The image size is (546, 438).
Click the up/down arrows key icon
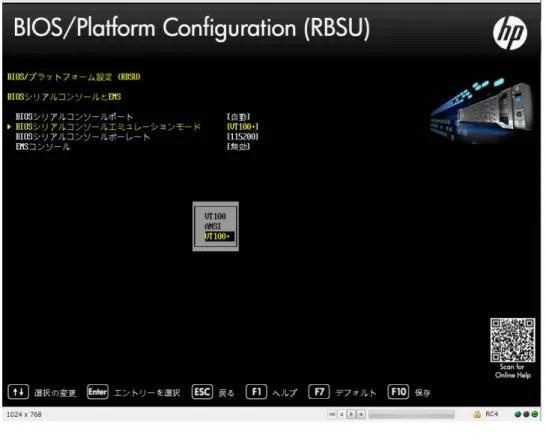point(18,392)
